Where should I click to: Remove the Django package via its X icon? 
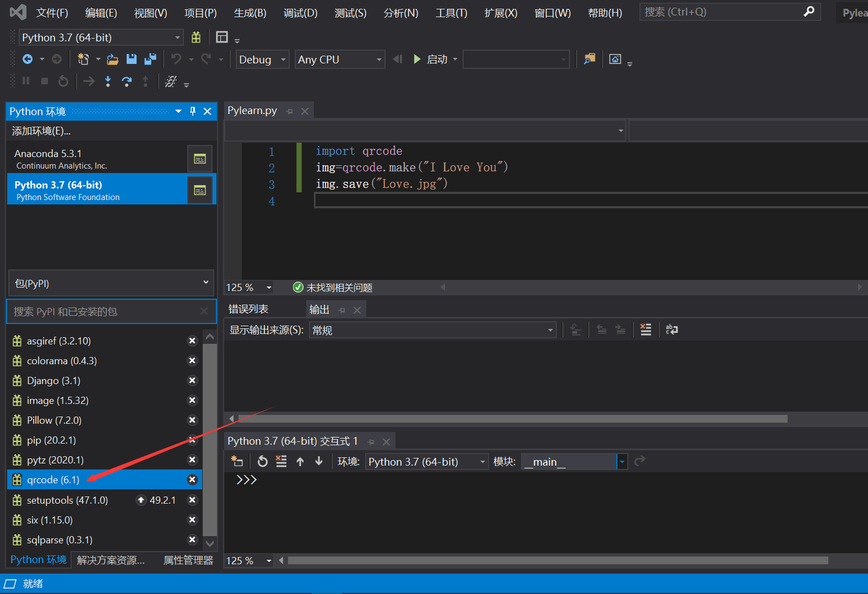(192, 380)
